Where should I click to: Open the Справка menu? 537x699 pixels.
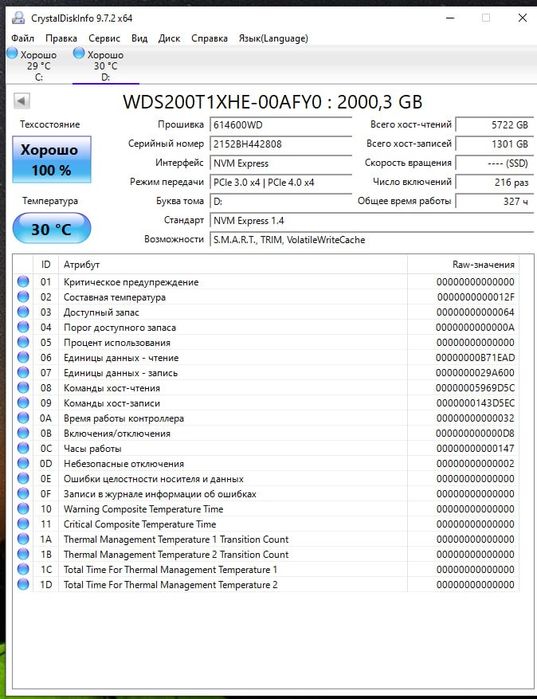tap(209, 38)
